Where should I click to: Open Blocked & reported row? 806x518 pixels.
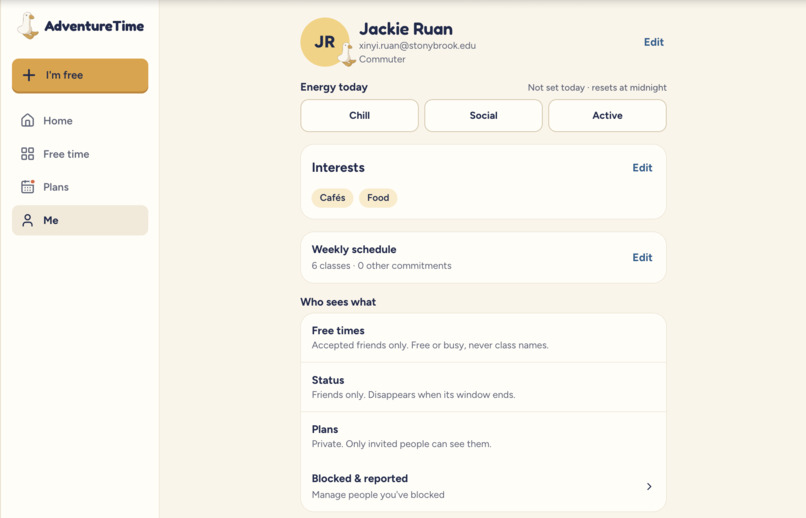pyautogui.click(x=483, y=486)
